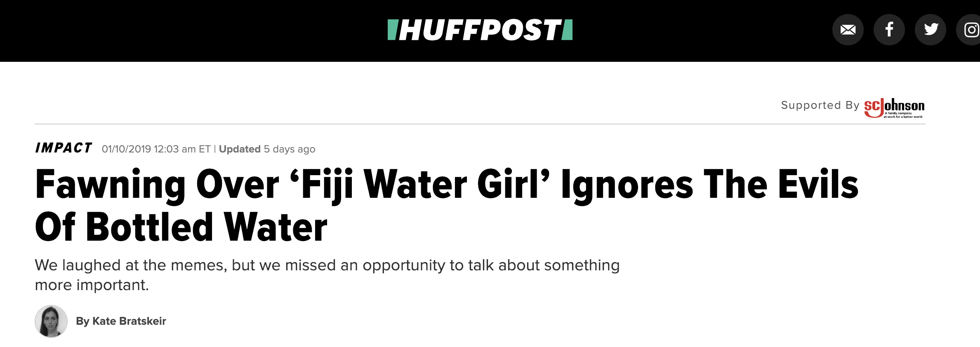Select the 'Of Bottled Water' headline line
The width and height of the screenshot is (980, 347).
[181, 227]
